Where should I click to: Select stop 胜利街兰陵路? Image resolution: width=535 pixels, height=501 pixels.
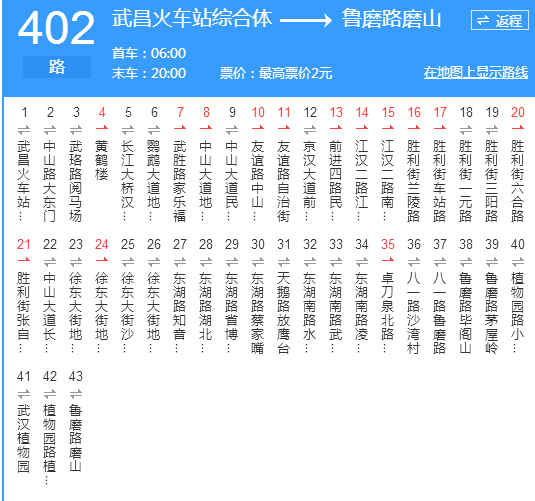click(x=414, y=181)
